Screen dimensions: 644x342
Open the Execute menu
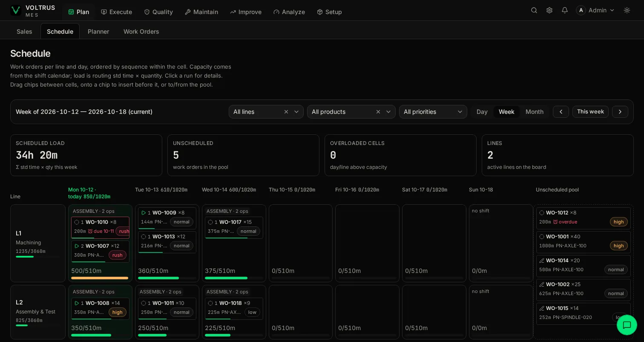[x=116, y=12]
